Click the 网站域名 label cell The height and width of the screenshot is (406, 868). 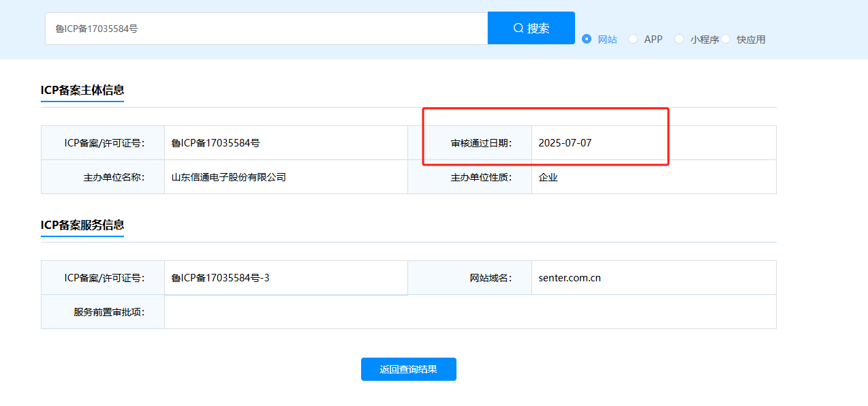470,278
